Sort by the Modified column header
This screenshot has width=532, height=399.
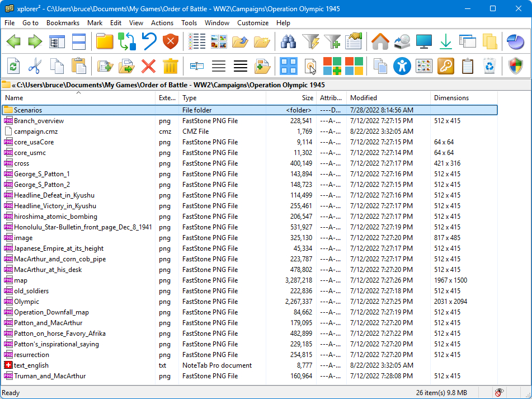coord(388,98)
